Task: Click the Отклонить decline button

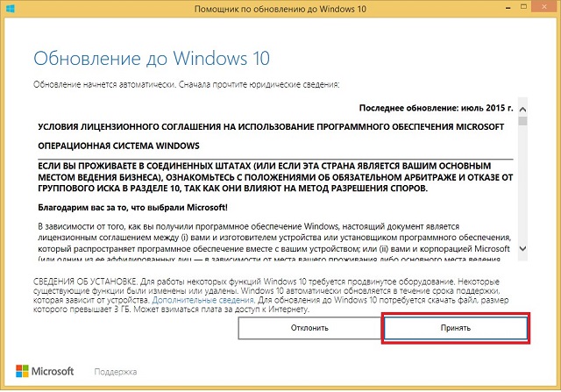Action: coord(309,328)
